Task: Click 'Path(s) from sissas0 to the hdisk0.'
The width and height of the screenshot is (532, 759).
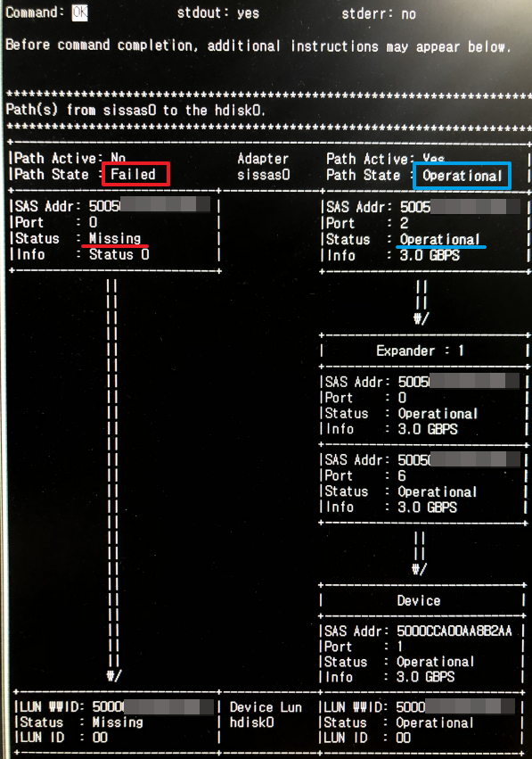Action: coord(135,110)
